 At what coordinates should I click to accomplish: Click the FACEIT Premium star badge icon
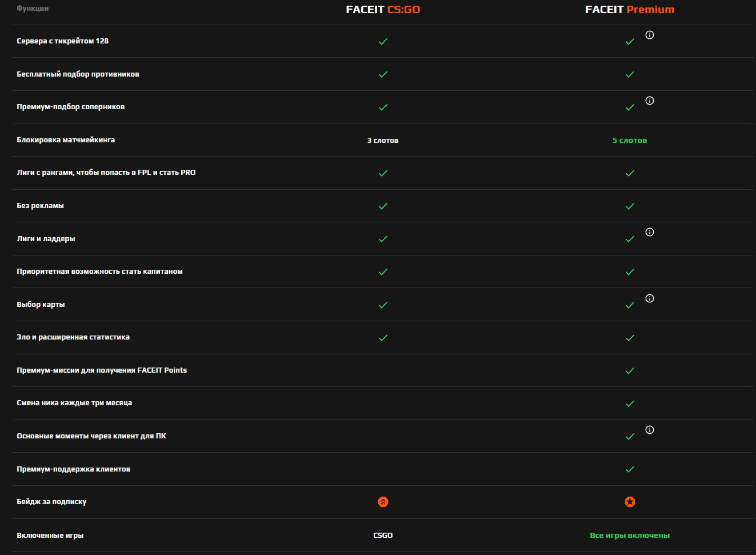(630, 502)
